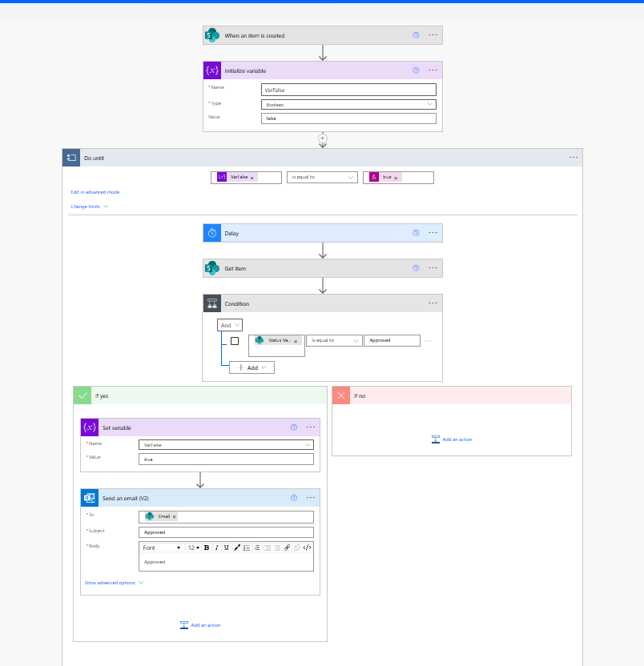Click the email Subject input field

[x=225, y=532]
